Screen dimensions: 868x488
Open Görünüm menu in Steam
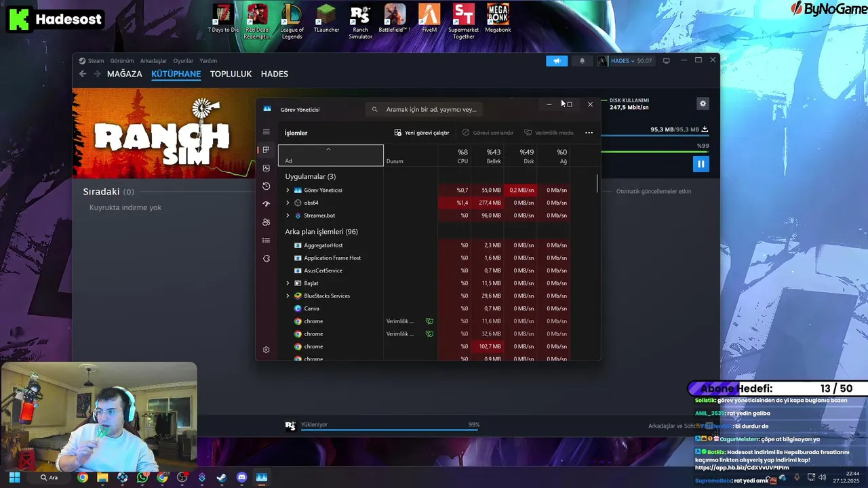tap(122, 61)
